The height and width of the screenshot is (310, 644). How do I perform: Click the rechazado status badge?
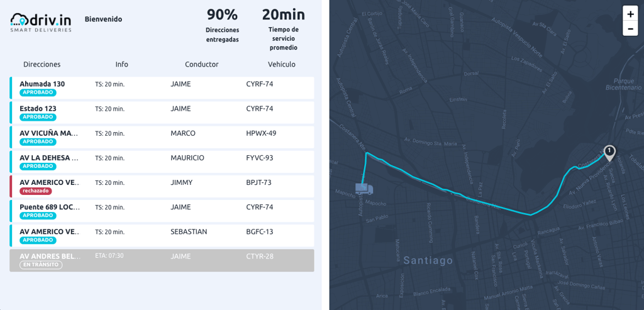coord(36,191)
